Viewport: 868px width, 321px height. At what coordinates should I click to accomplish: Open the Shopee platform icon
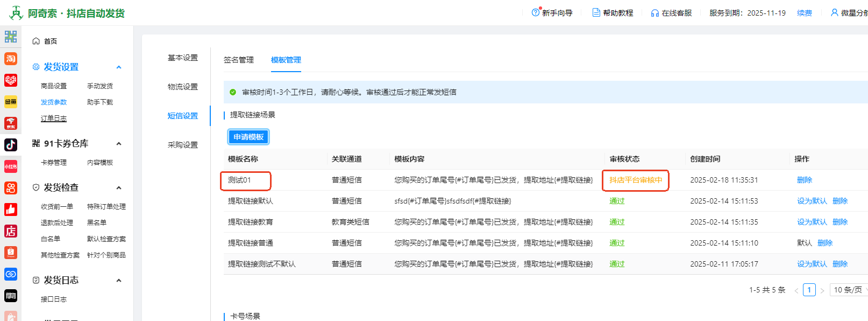coord(11,253)
